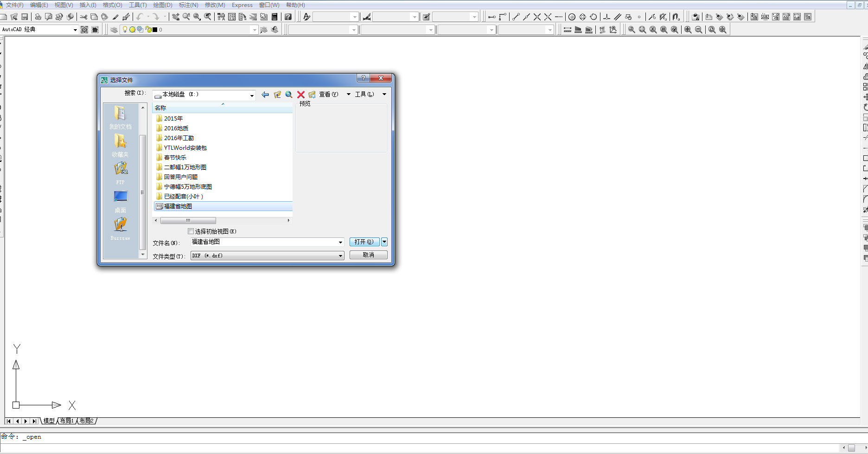Click the Snap to Endpoint icon

(516, 17)
